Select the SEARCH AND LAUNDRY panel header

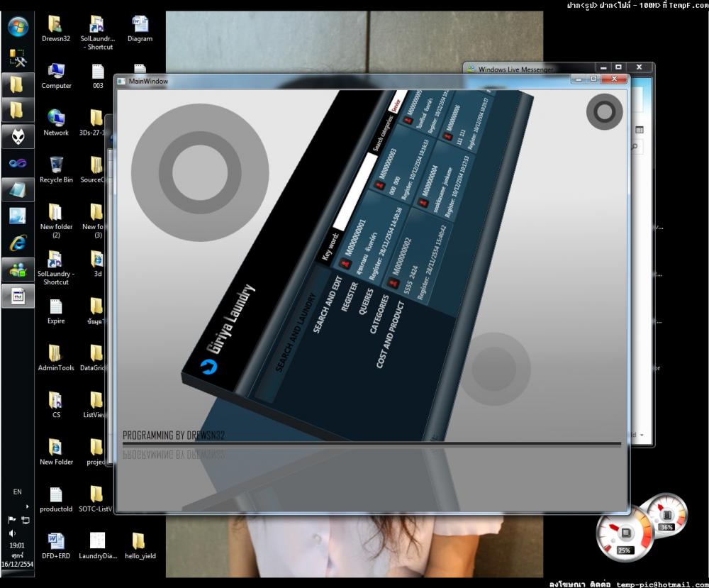[295, 333]
